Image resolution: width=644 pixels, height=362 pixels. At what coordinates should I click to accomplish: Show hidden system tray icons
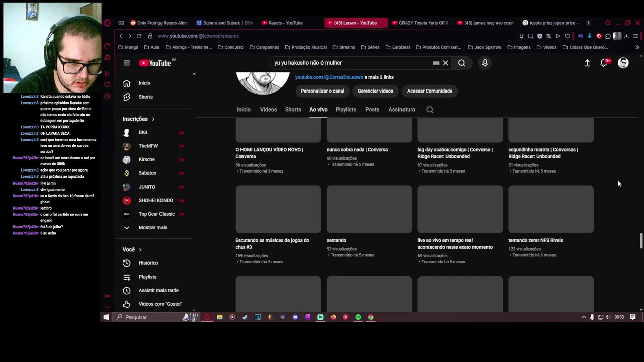(584, 317)
